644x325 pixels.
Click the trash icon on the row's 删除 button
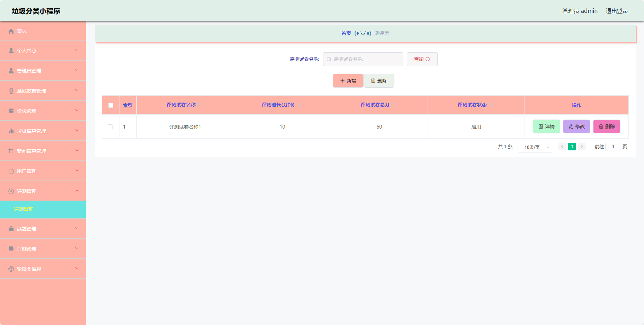[x=601, y=126]
